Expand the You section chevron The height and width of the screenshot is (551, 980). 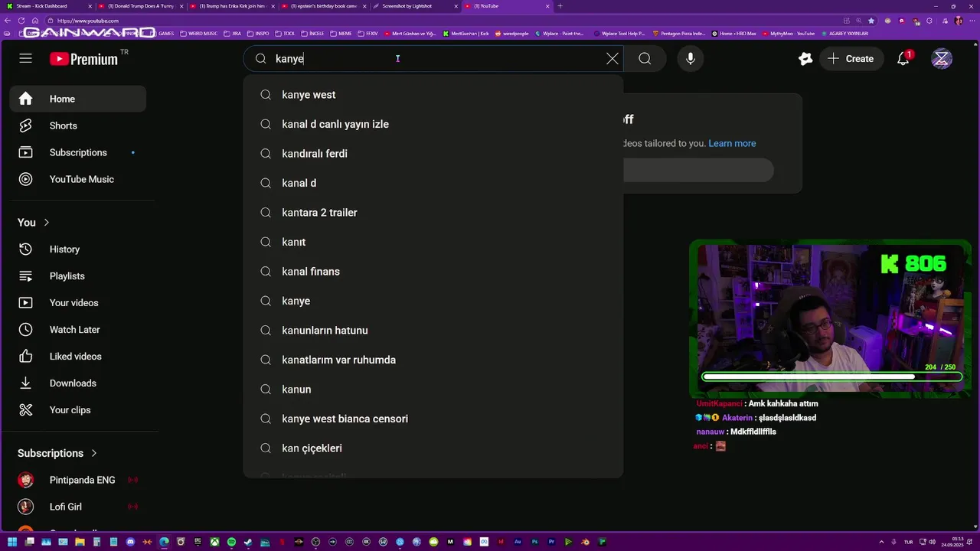(x=46, y=222)
